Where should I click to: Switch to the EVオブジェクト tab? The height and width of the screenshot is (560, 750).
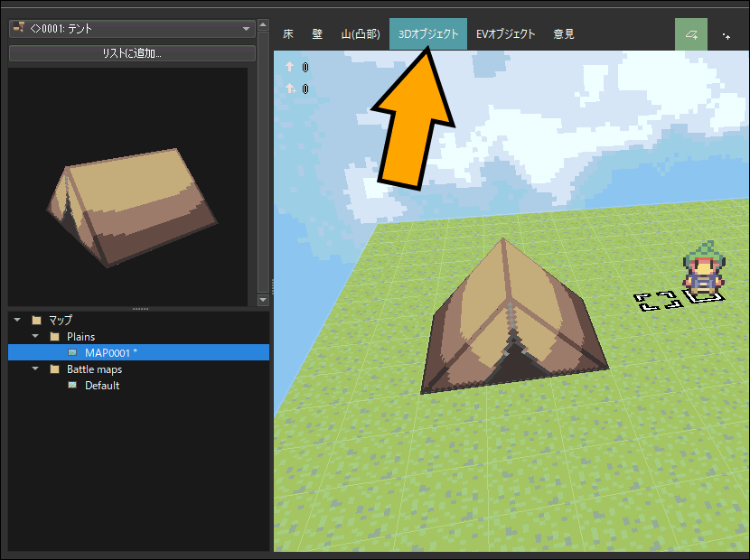[506, 34]
